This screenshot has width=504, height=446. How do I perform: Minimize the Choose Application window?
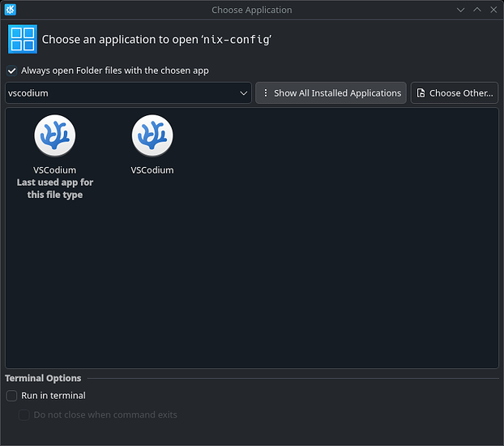tap(460, 10)
